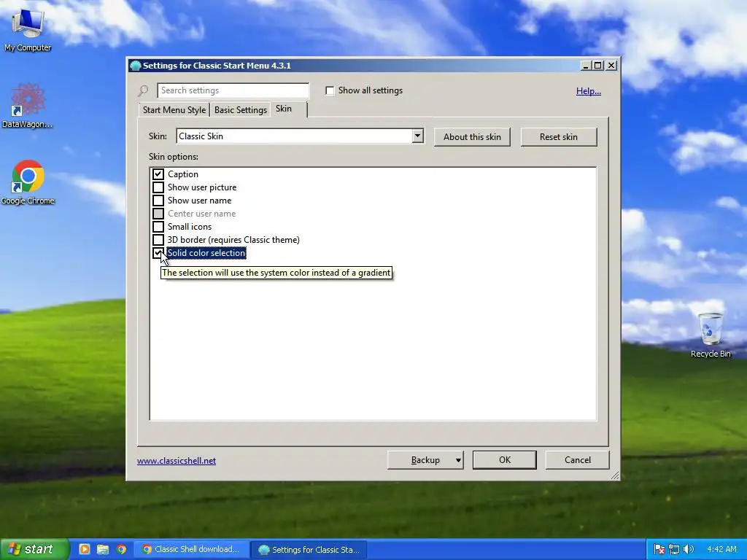Click Cancel button
747x560 pixels.
point(578,460)
